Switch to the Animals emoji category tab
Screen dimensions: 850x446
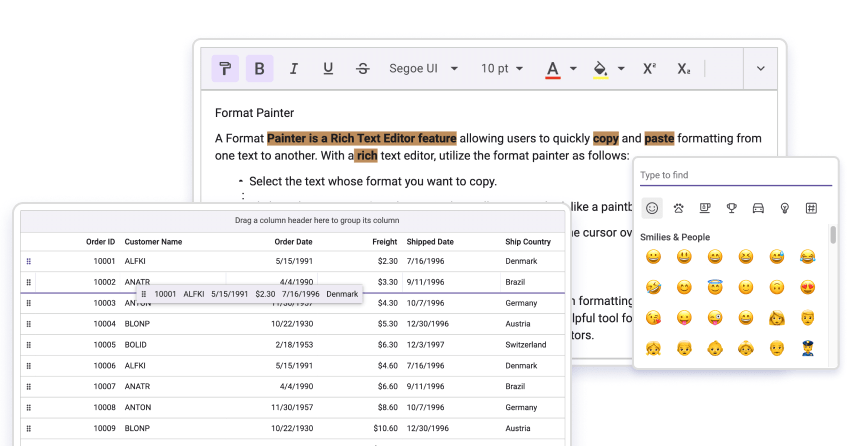click(679, 208)
